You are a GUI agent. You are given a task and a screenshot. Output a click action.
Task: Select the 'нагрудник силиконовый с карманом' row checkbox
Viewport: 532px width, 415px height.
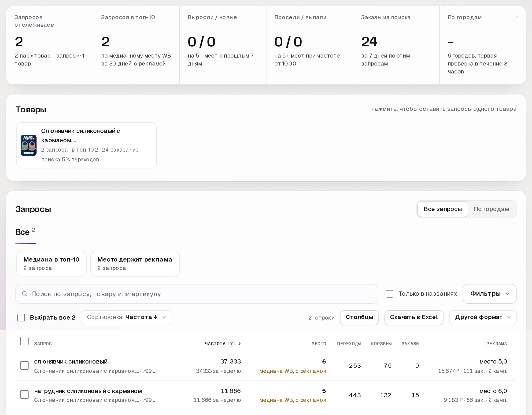(x=24, y=394)
